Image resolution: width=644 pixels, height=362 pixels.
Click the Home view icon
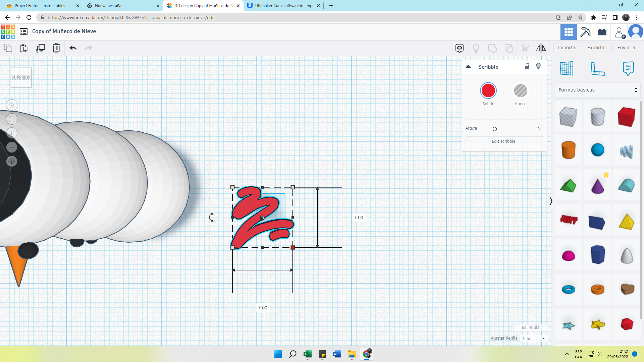[12, 105]
